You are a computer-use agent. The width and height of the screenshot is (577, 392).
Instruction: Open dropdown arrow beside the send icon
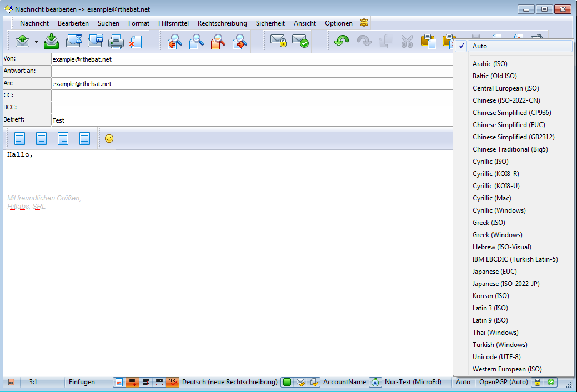click(x=36, y=42)
